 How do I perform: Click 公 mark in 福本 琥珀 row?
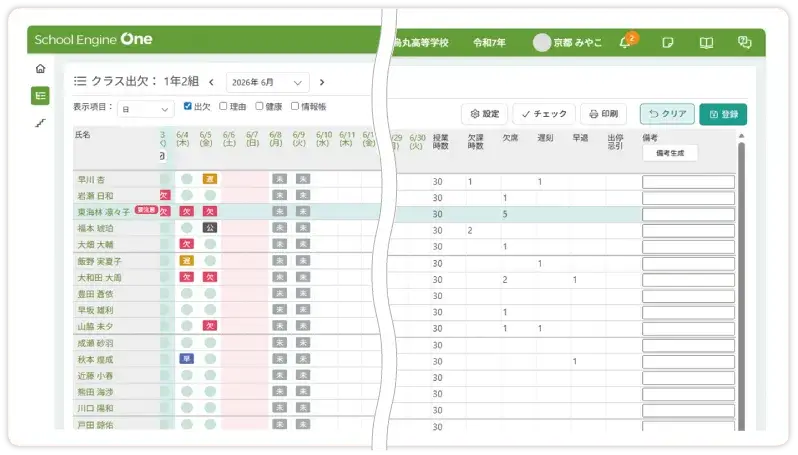(x=210, y=228)
